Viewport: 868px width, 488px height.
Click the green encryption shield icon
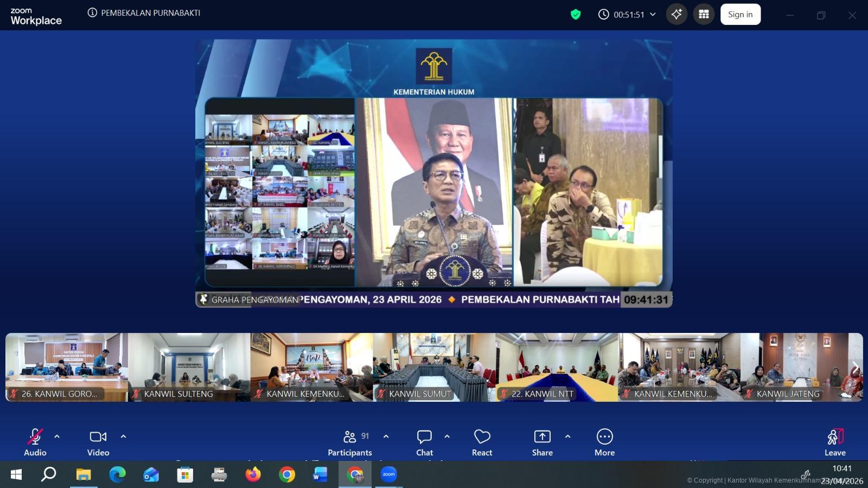pos(576,15)
